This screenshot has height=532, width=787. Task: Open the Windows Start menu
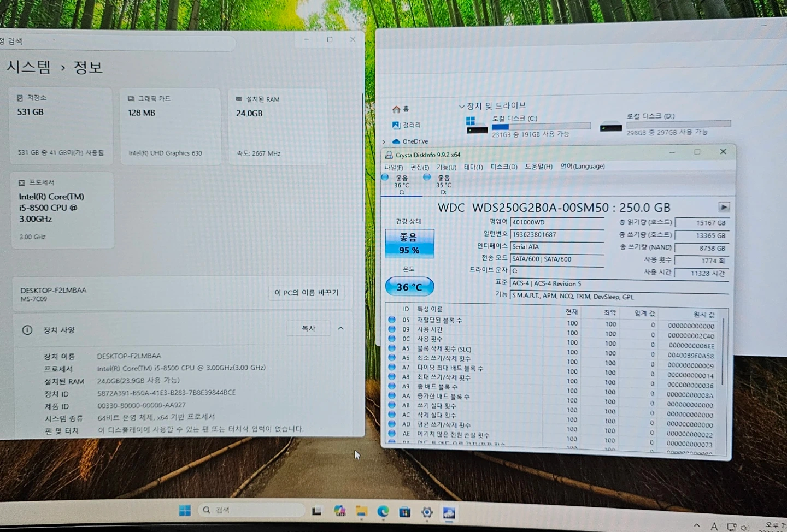(185, 510)
